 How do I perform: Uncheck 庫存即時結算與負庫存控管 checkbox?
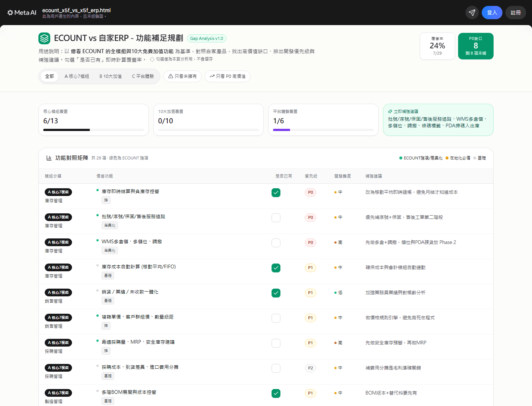click(276, 193)
